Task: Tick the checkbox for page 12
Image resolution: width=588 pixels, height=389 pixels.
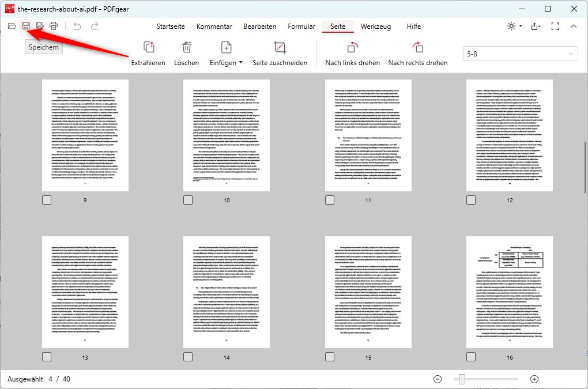Action: click(471, 200)
